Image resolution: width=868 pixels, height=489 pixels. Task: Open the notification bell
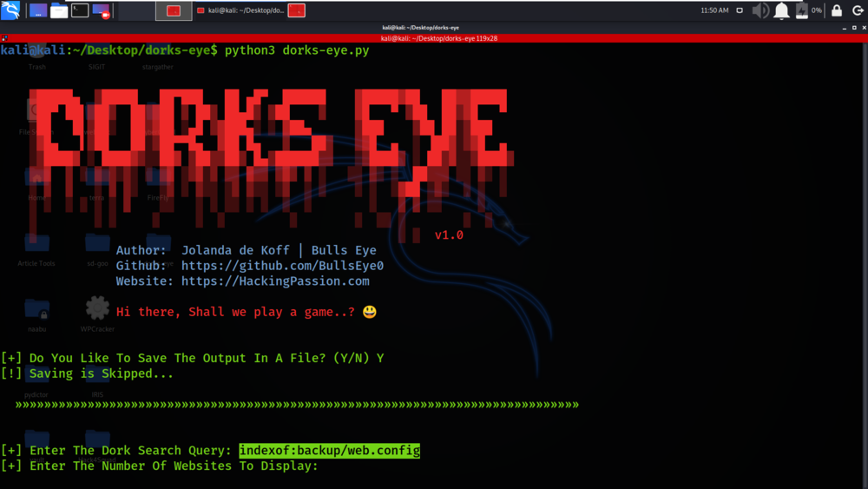[781, 10]
